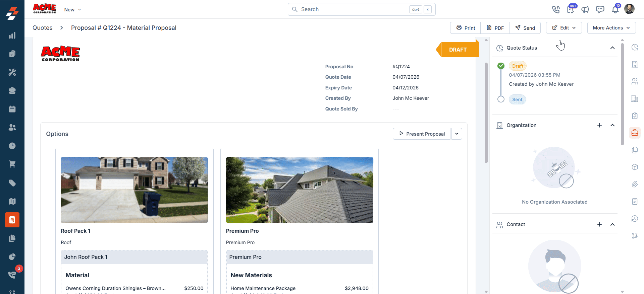Select the highlighted quotes calculator sidebar icon
The image size is (644, 294).
pyautogui.click(x=12, y=220)
